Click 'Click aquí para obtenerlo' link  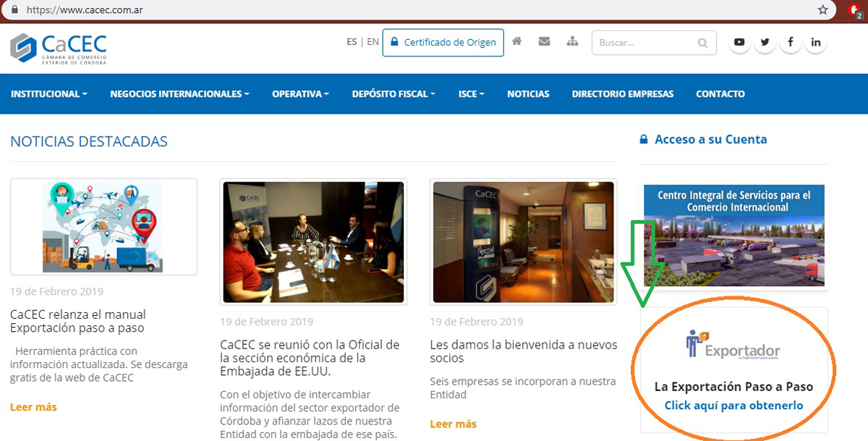[734, 406]
